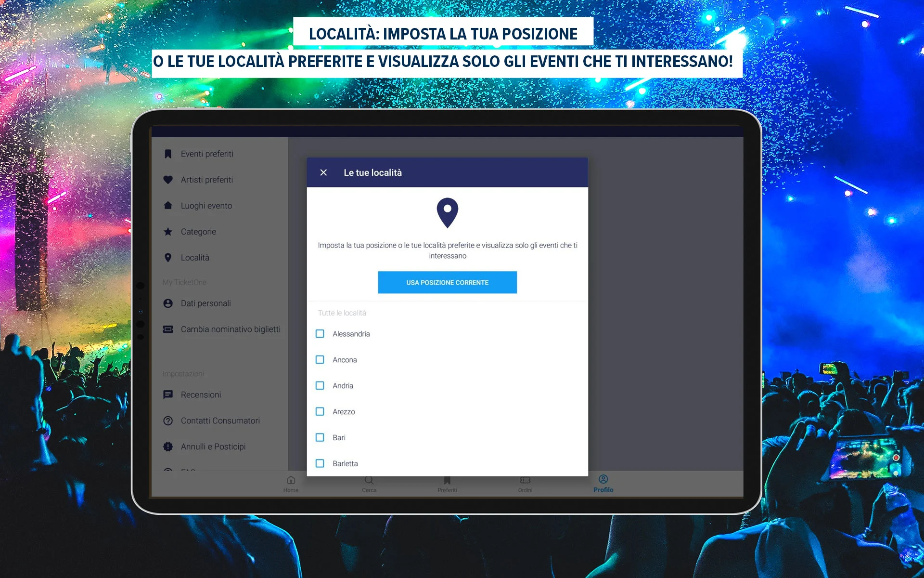Image resolution: width=924 pixels, height=578 pixels.
Task: Open Cambia nominativo biglietti entry
Action: pos(220,329)
